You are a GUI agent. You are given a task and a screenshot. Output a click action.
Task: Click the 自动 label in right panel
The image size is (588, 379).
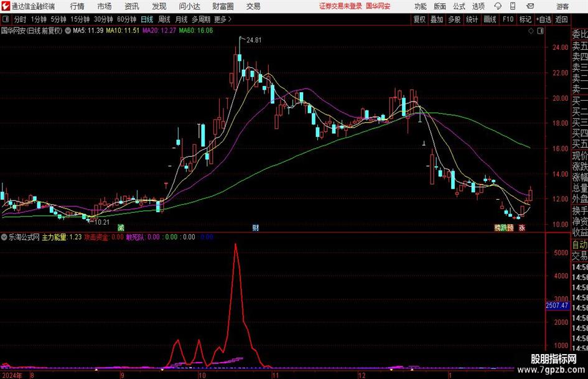pyautogui.click(x=580, y=245)
